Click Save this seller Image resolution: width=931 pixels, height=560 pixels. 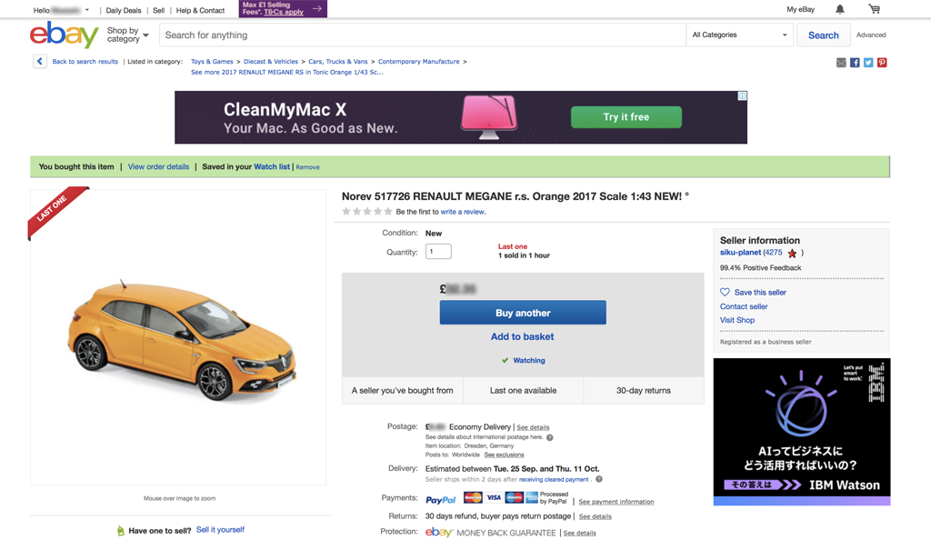click(x=760, y=292)
